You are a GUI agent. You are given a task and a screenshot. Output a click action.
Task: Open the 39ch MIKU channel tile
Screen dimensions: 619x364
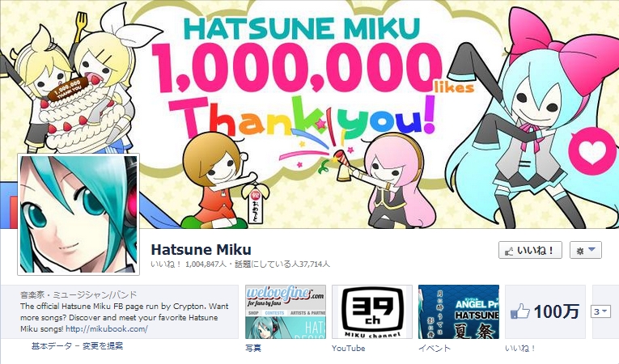click(x=372, y=312)
